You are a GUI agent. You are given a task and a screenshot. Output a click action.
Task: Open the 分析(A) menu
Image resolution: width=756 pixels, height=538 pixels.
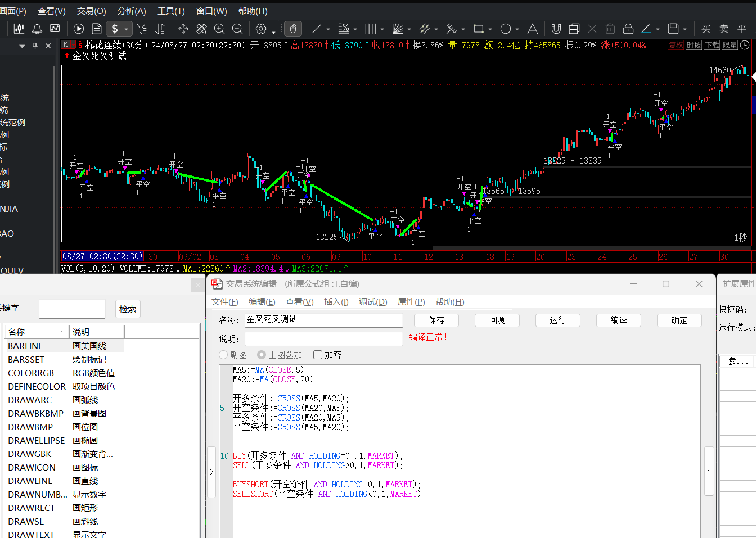[132, 11]
